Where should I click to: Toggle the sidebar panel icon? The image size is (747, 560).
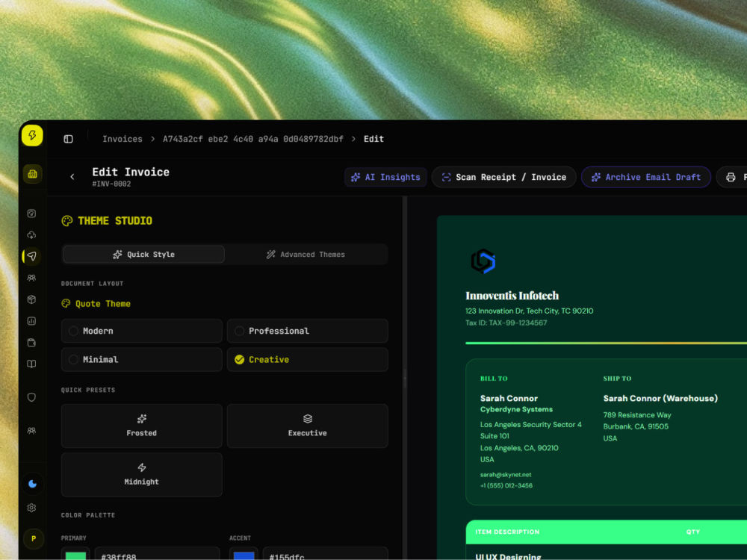tap(68, 139)
